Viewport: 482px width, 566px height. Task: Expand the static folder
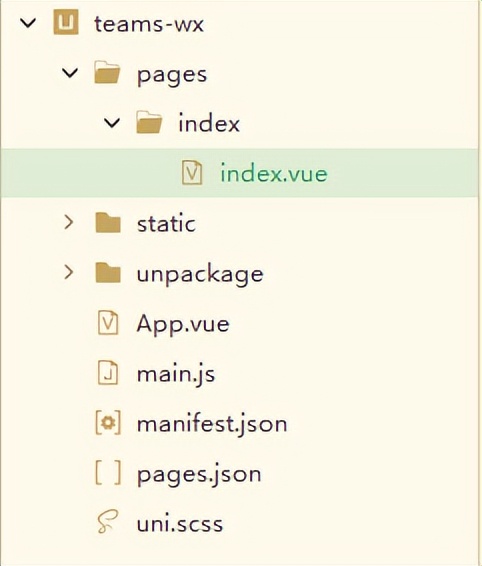pyautogui.click(x=69, y=222)
